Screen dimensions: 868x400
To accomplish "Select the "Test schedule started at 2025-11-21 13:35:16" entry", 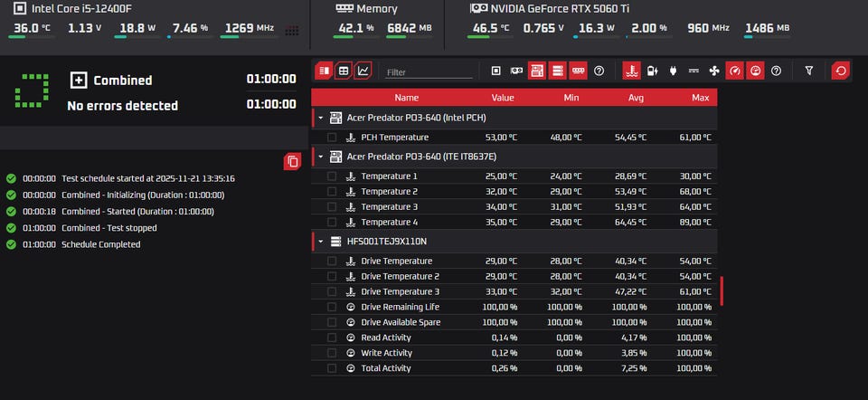I will point(147,178).
